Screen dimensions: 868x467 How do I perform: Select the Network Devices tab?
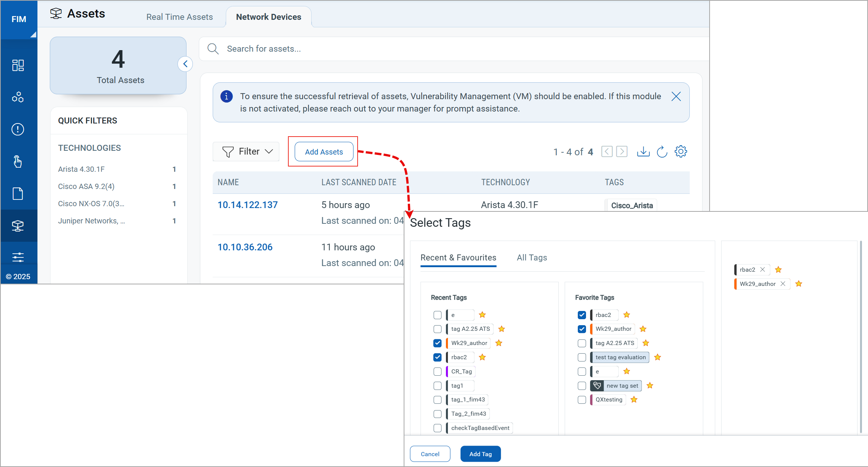(x=268, y=17)
